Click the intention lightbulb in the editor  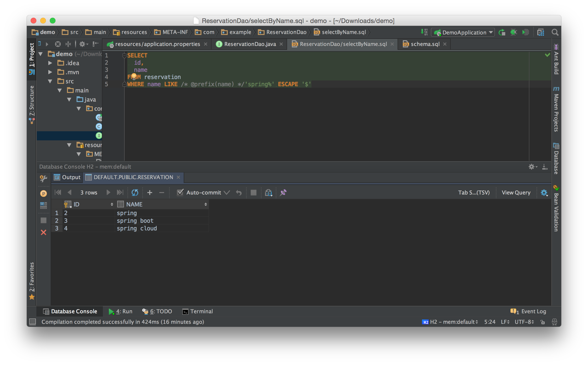pyautogui.click(x=134, y=77)
